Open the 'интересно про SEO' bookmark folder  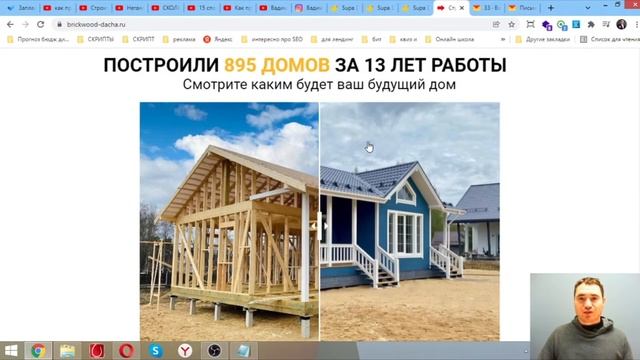(272, 39)
